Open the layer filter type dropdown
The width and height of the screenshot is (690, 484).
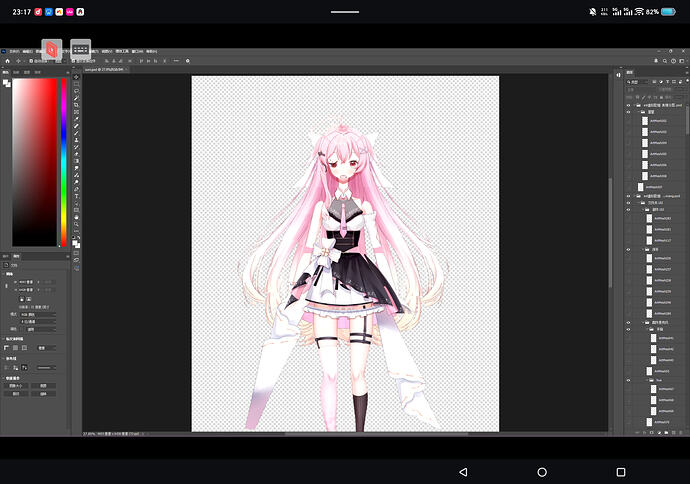click(x=639, y=82)
